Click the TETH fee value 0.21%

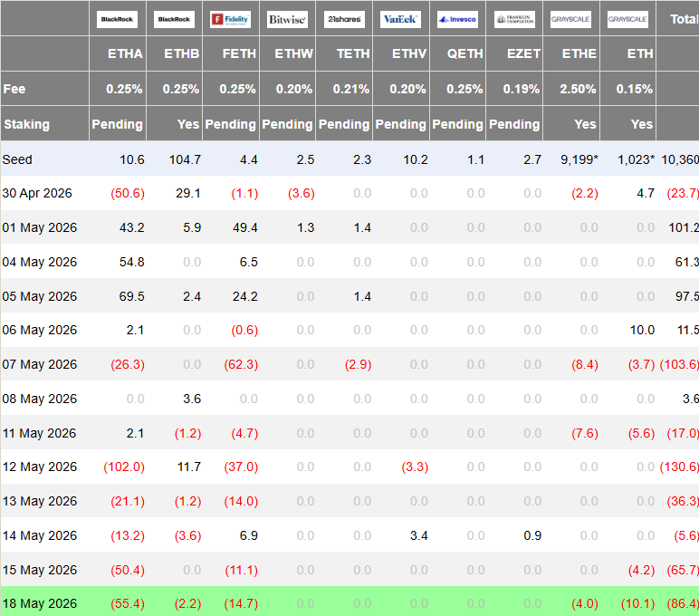click(x=350, y=89)
